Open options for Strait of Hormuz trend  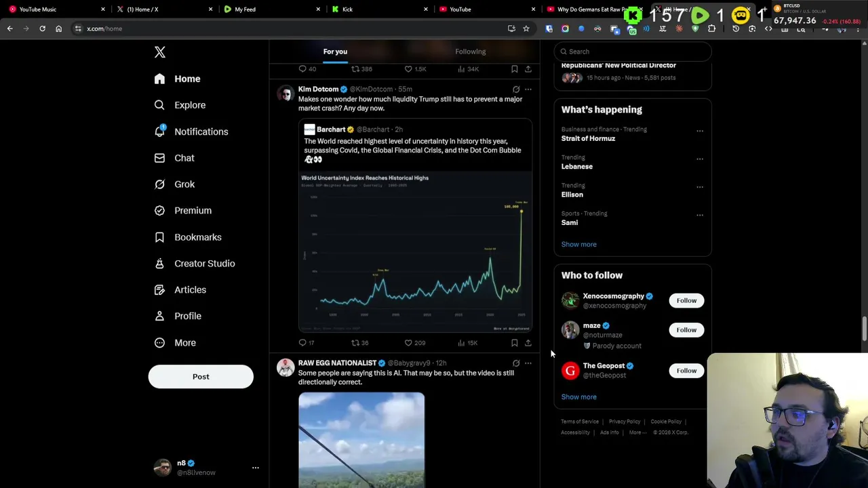click(700, 131)
